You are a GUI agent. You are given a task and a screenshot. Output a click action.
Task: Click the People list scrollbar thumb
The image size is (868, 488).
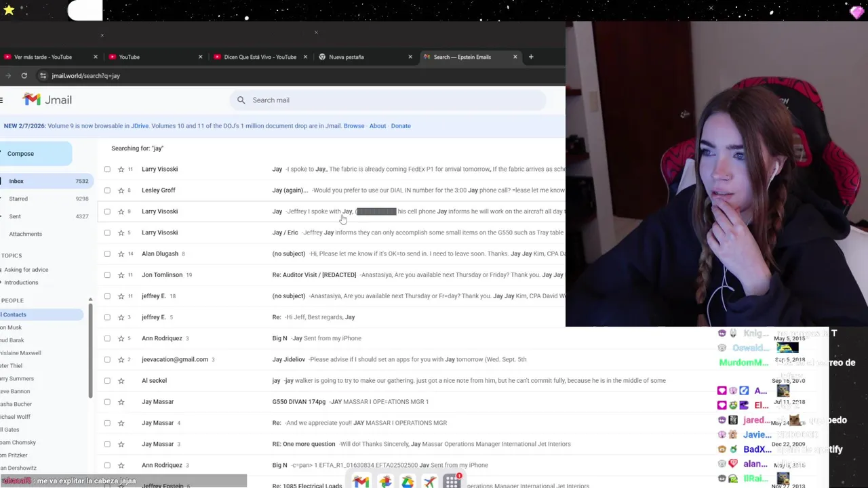90,350
